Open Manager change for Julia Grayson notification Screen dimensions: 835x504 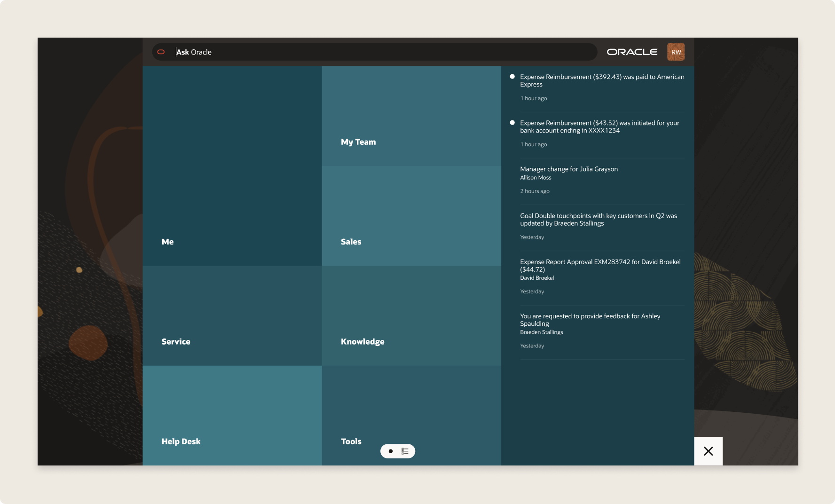[x=569, y=169]
